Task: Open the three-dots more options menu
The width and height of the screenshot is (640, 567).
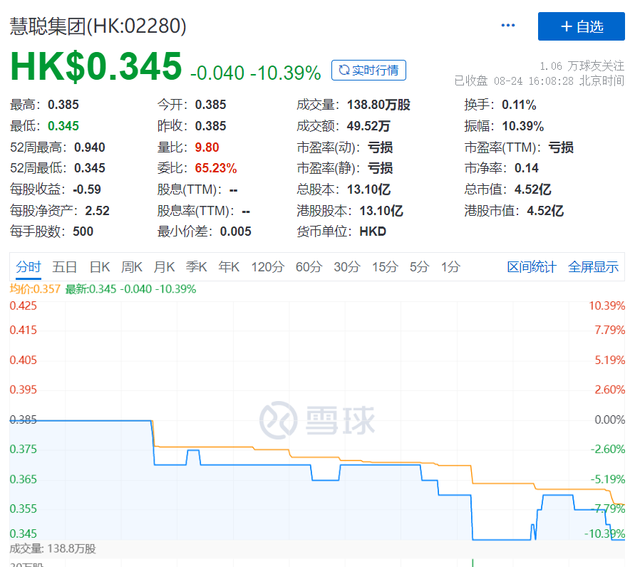Action: (508, 26)
